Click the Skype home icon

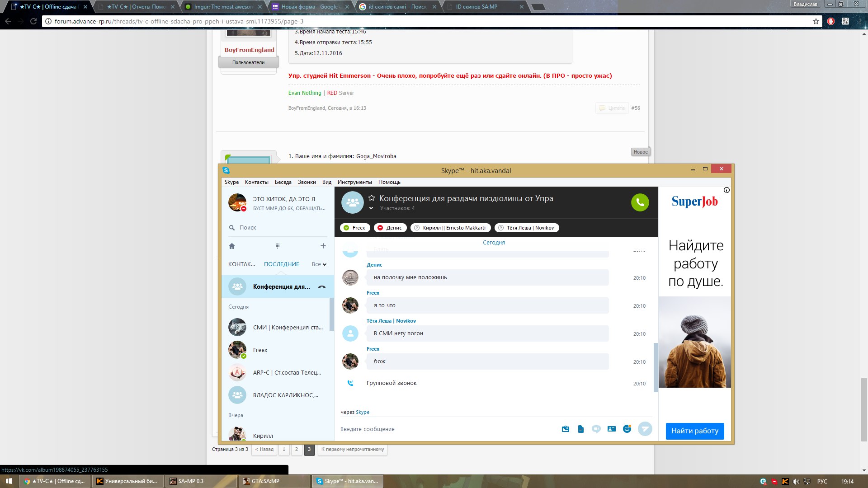232,246
